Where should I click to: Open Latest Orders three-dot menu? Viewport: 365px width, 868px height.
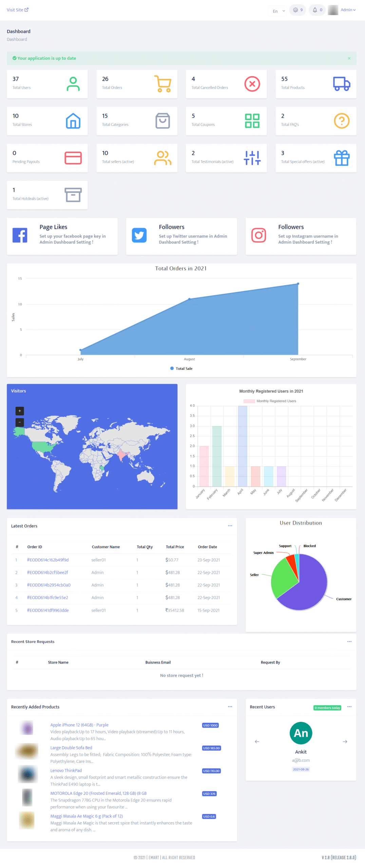coord(230,526)
